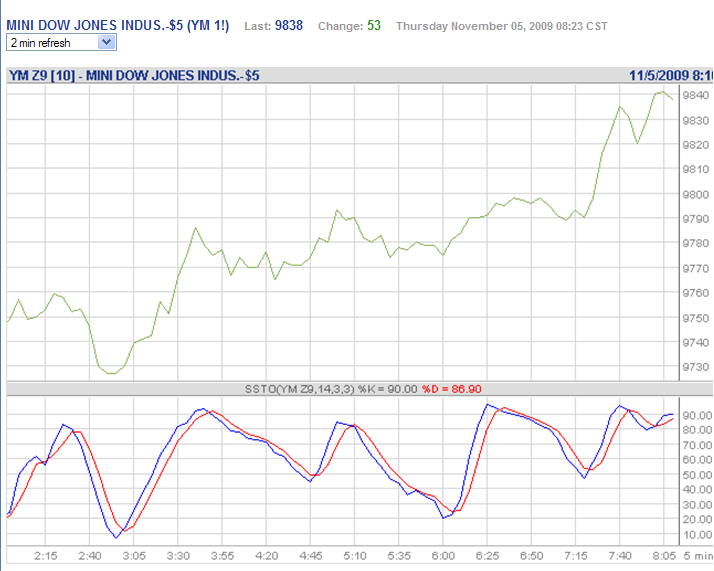This screenshot has width=714, height=571.
Task: Click the 9730 price axis label
Action: click(695, 367)
